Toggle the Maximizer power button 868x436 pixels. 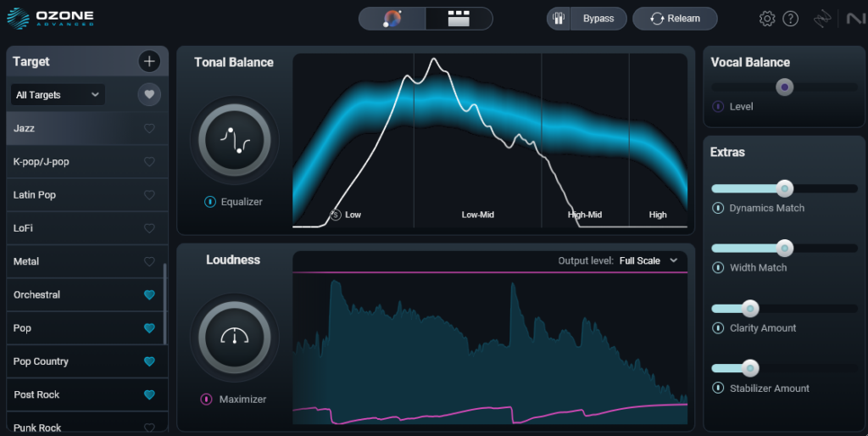click(x=206, y=399)
